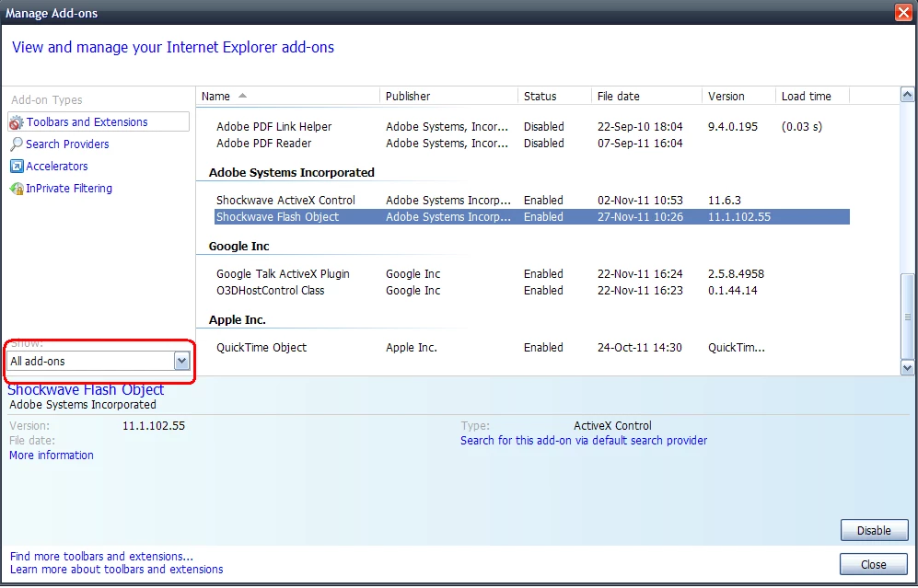Image resolution: width=918 pixels, height=588 pixels.
Task: Click the Apple Inc. group header
Action: click(x=238, y=320)
